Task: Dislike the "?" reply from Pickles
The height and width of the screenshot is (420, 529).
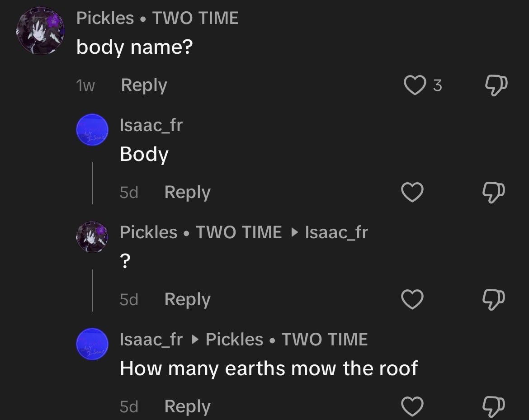Action: [x=494, y=300]
